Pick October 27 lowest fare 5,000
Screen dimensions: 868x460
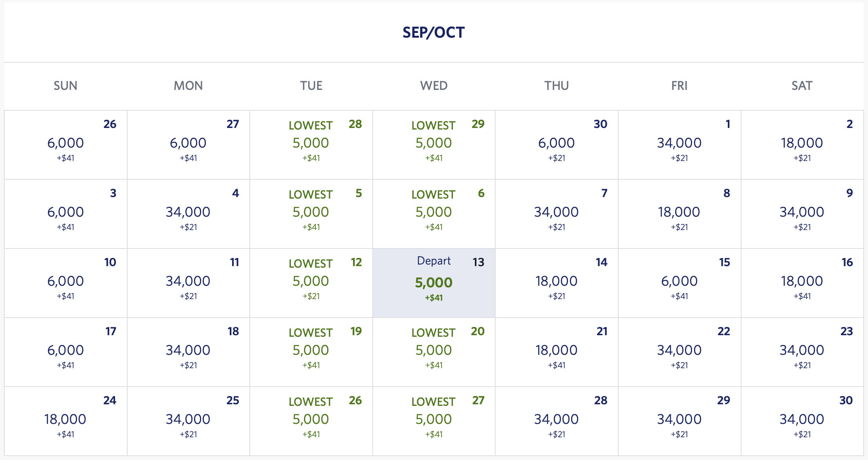tap(434, 421)
